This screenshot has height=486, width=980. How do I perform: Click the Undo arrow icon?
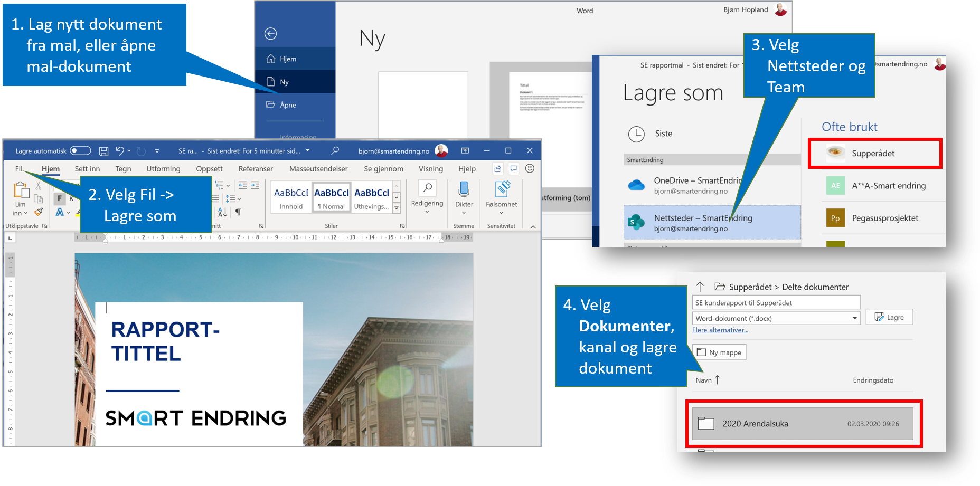(x=120, y=151)
